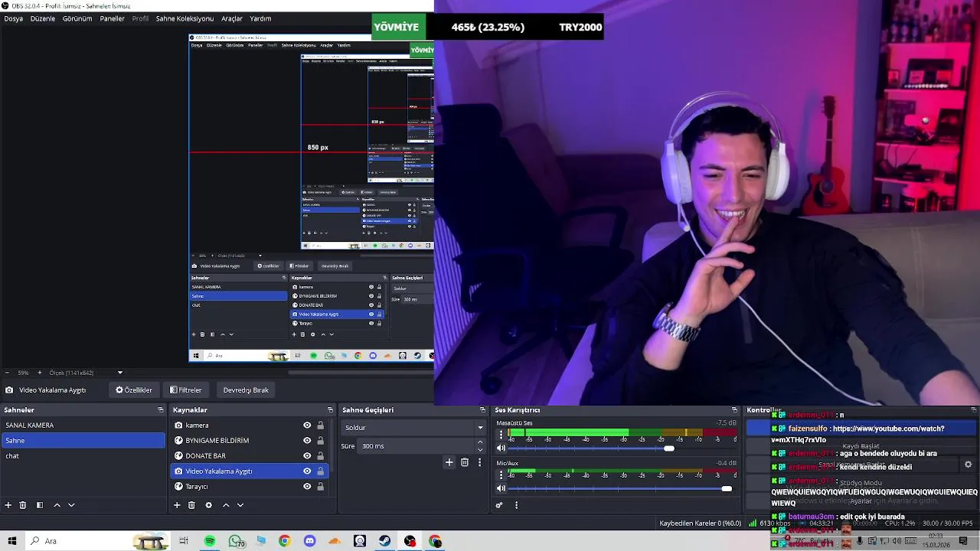Select the chat scene in the Sahneler panel
980x551 pixels.
click(83, 456)
